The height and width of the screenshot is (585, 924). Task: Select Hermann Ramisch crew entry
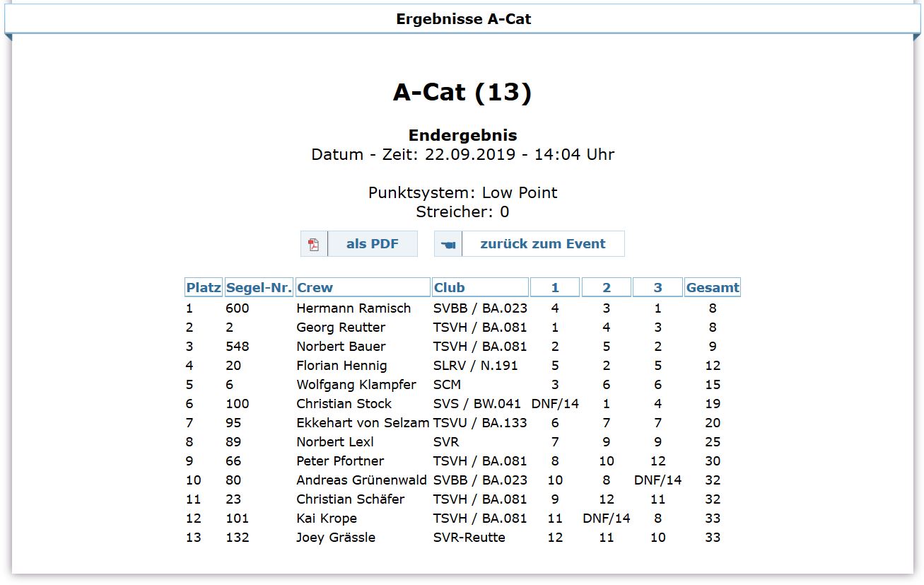coord(353,308)
